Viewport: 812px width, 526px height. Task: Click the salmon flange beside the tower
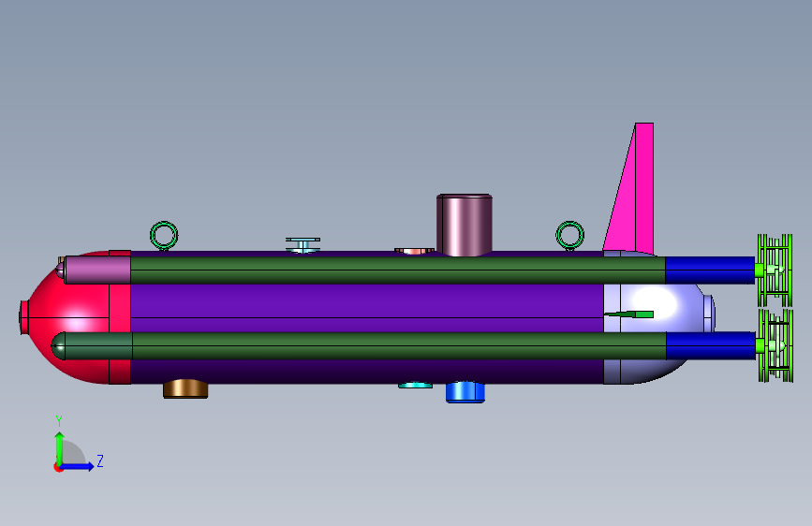click(414, 251)
